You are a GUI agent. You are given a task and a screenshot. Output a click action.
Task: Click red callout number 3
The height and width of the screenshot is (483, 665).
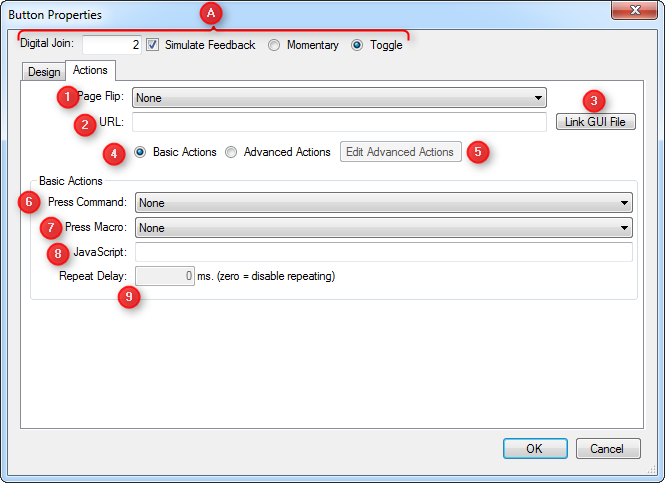point(595,101)
